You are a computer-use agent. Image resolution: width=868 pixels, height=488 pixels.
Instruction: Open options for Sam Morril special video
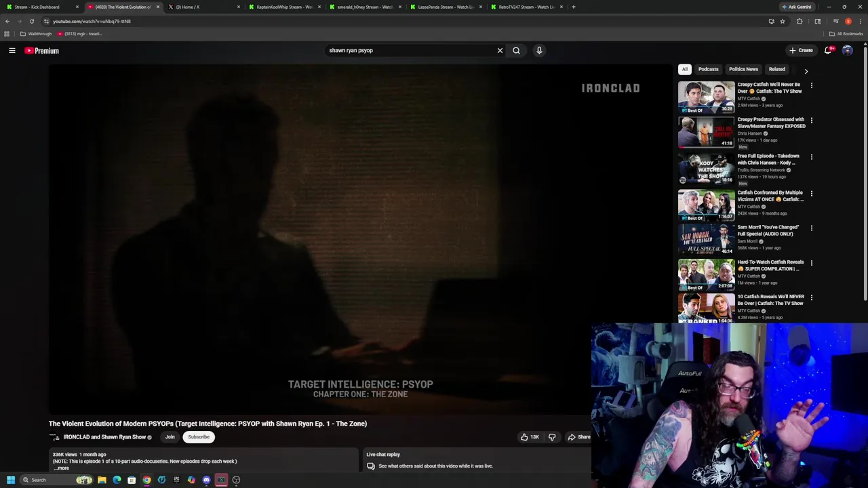coord(811,228)
